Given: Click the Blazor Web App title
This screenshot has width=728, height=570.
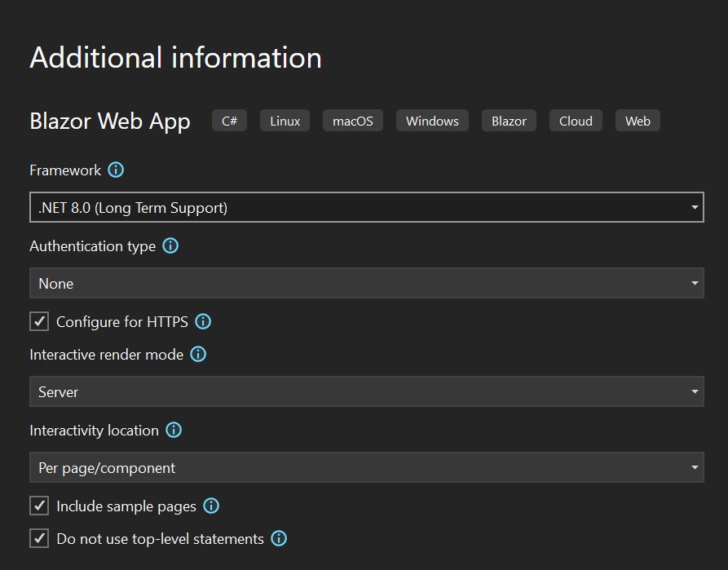Looking at the screenshot, I should coord(110,122).
